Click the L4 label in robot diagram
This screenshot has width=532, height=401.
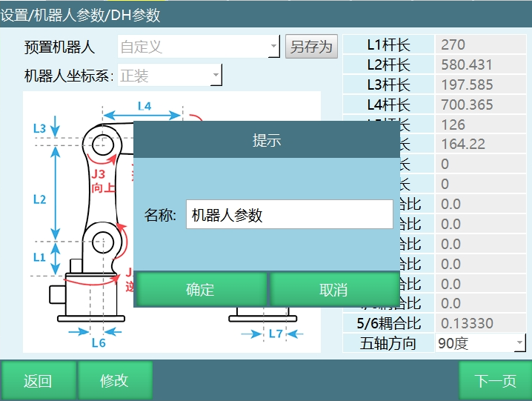pos(144,106)
